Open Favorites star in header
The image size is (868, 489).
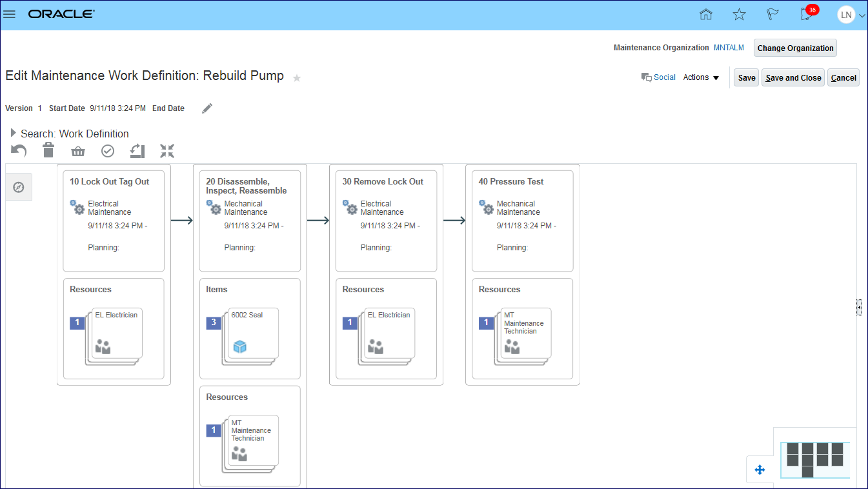[x=740, y=14]
